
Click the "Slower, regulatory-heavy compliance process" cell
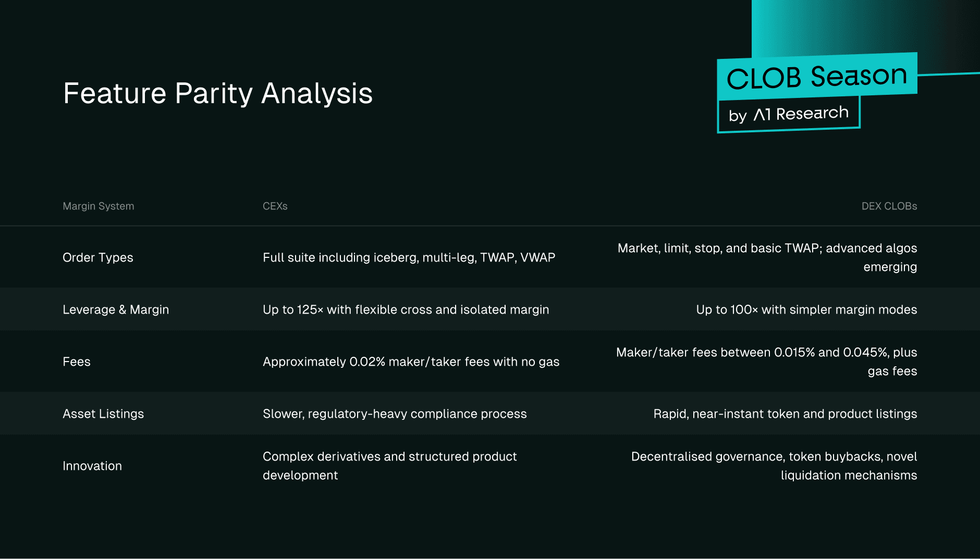point(395,414)
